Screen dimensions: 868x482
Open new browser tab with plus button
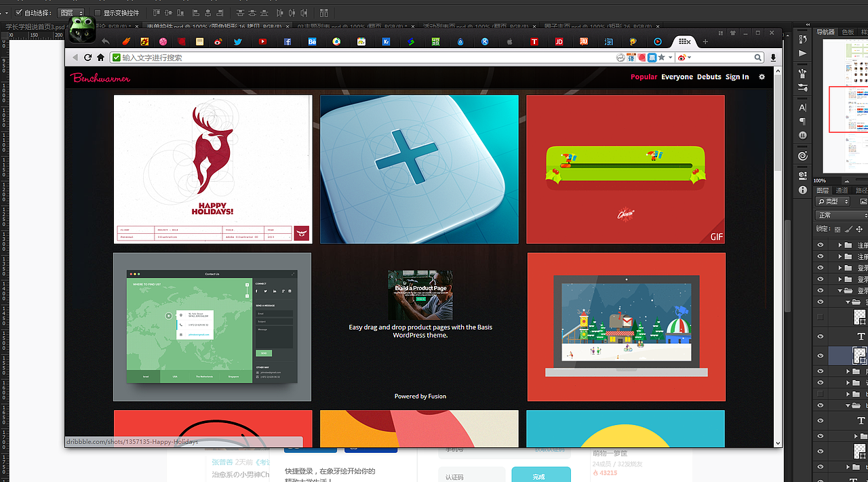[x=705, y=41]
